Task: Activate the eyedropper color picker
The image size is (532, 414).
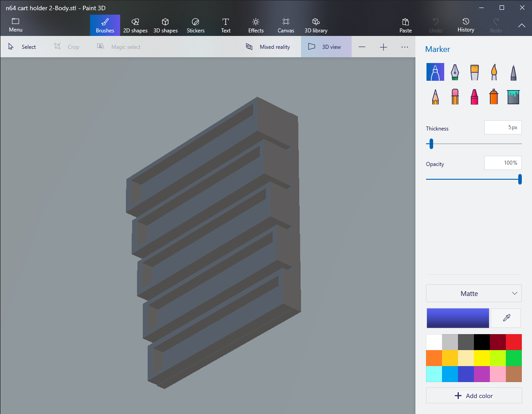Action: point(506,318)
